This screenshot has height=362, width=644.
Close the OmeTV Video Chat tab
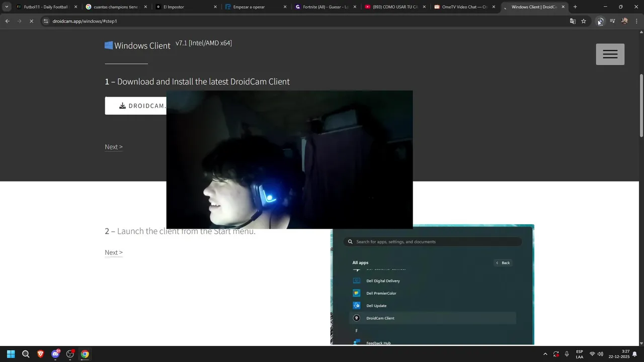click(x=494, y=7)
